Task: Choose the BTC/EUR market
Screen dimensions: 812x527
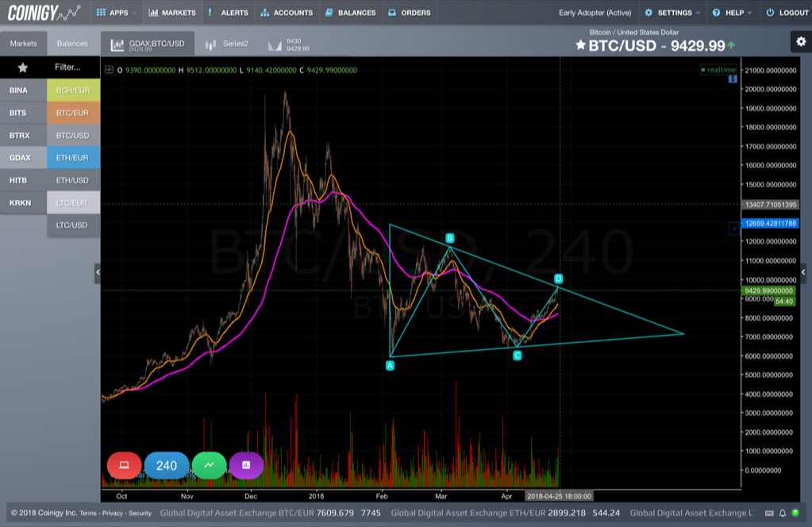Action: pos(73,113)
